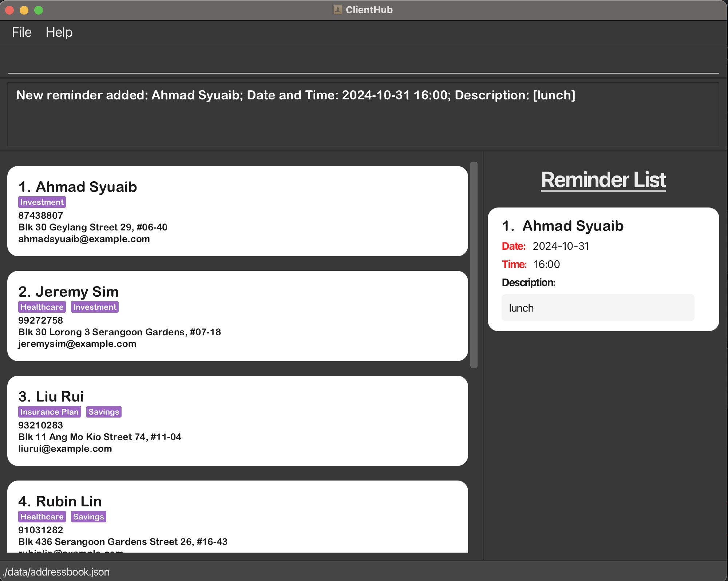Select the Jeremy Sim client card

[x=237, y=316]
